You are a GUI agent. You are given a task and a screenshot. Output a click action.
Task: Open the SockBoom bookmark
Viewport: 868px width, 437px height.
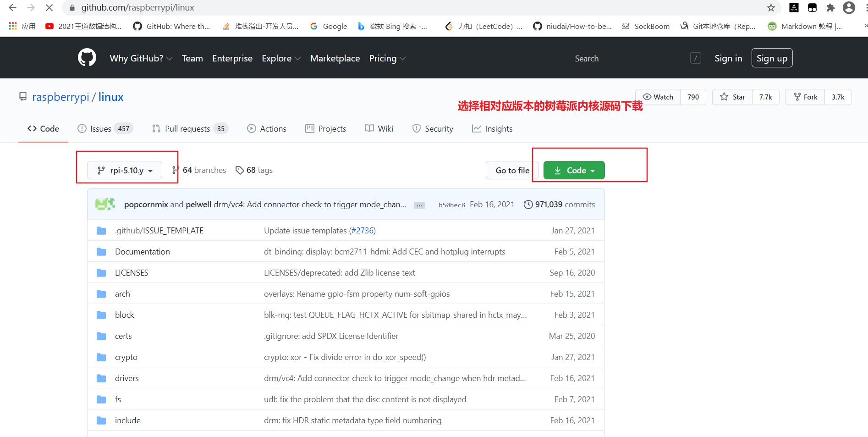point(646,26)
